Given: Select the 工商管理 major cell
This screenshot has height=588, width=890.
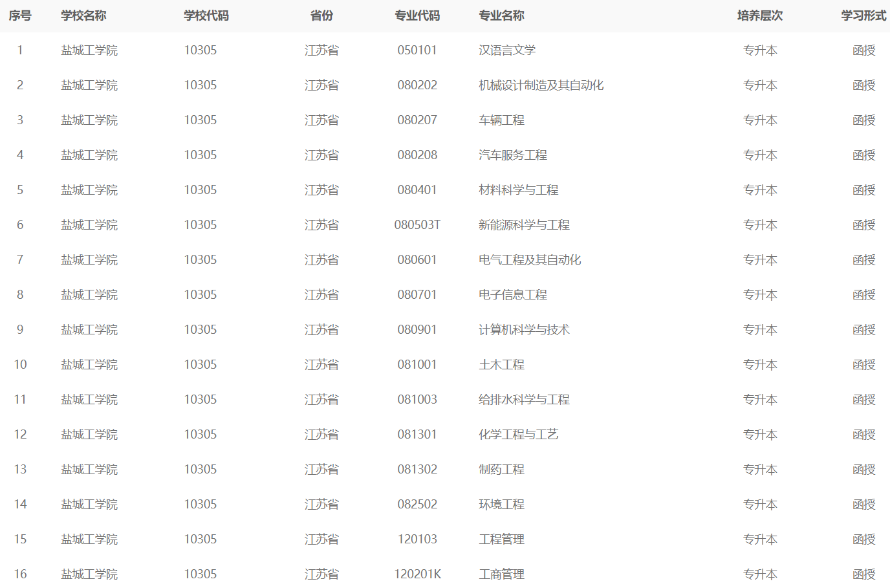Looking at the screenshot, I should [x=501, y=574].
